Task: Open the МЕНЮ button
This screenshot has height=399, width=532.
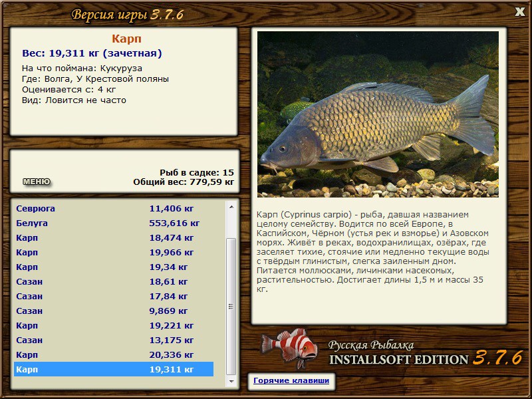Action: pos(37,182)
